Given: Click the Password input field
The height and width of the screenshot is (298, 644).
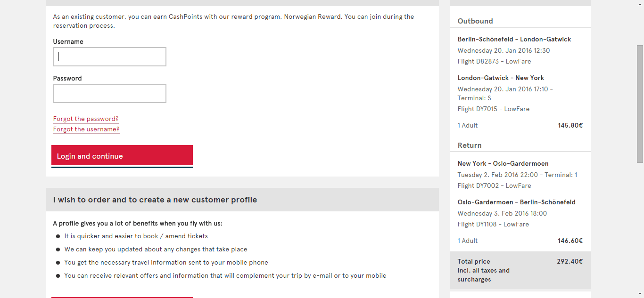Looking at the screenshot, I should pos(109,93).
